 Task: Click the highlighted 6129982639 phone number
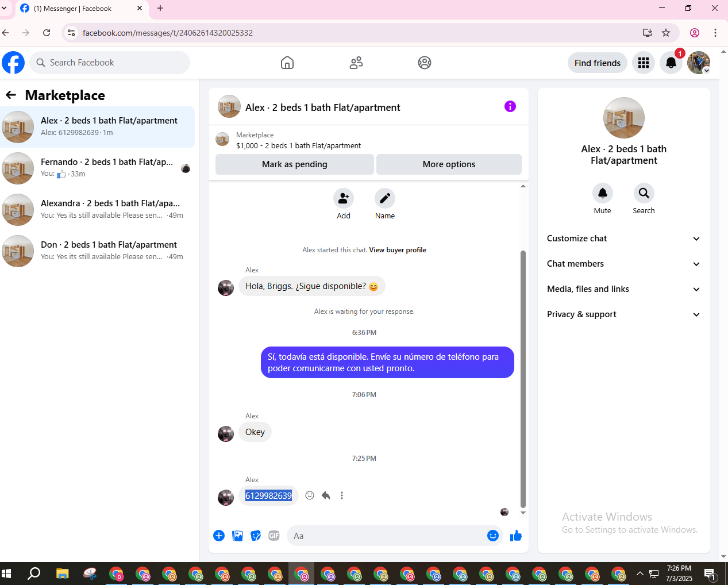[x=268, y=495]
